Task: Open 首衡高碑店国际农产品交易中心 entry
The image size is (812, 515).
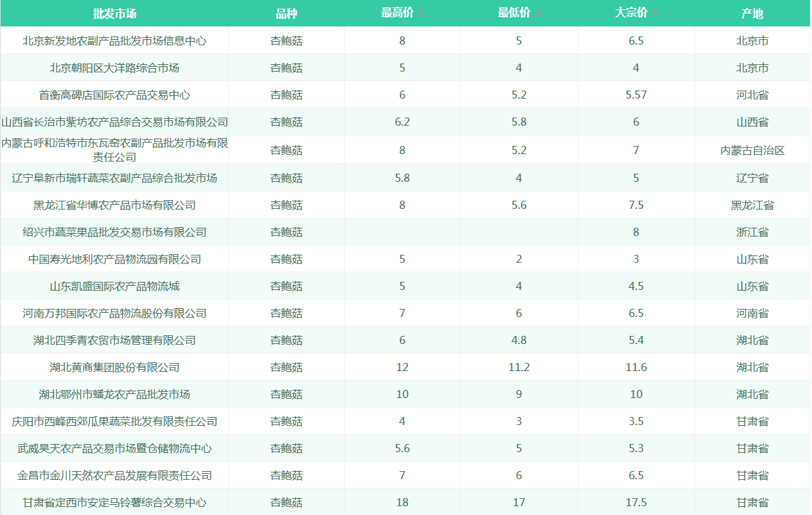Action: coord(114,95)
